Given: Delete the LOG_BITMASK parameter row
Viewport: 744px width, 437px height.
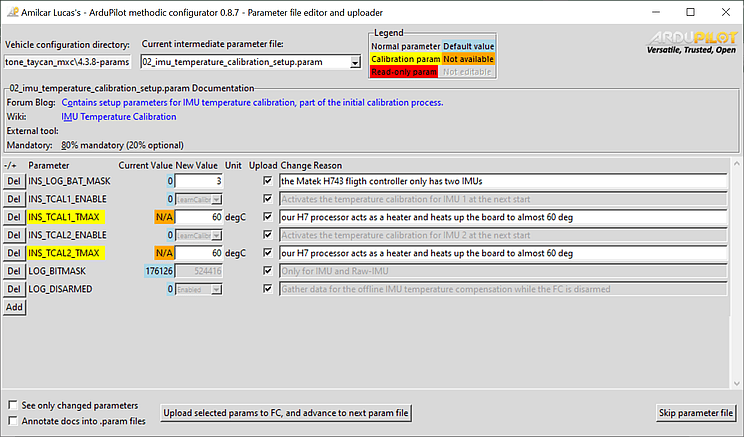Looking at the screenshot, I should click(14, 271).
